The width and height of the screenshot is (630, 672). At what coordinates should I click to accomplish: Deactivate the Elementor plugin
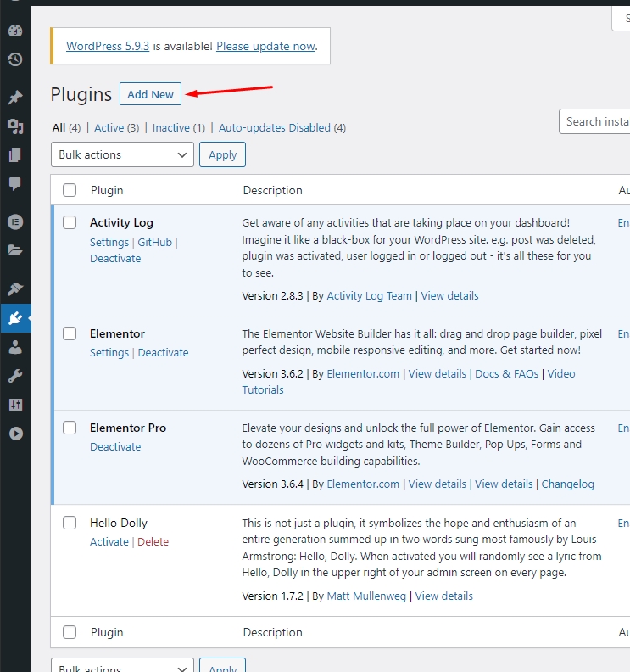[x=163, y=352]
